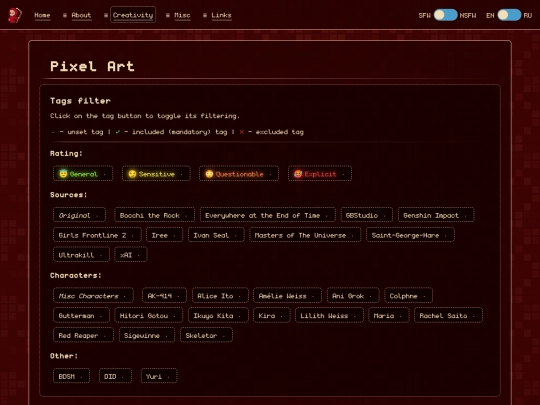Switch the EN/RU language toggle
540x405 pixels.
(x=509, y=15)
